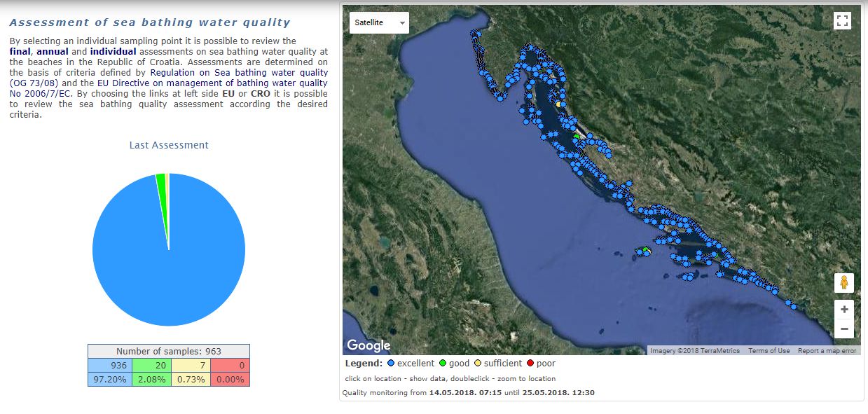The image size is (868, 414).
Task: Click the green sampling point near Vis island
Action: tap(644, 250)
